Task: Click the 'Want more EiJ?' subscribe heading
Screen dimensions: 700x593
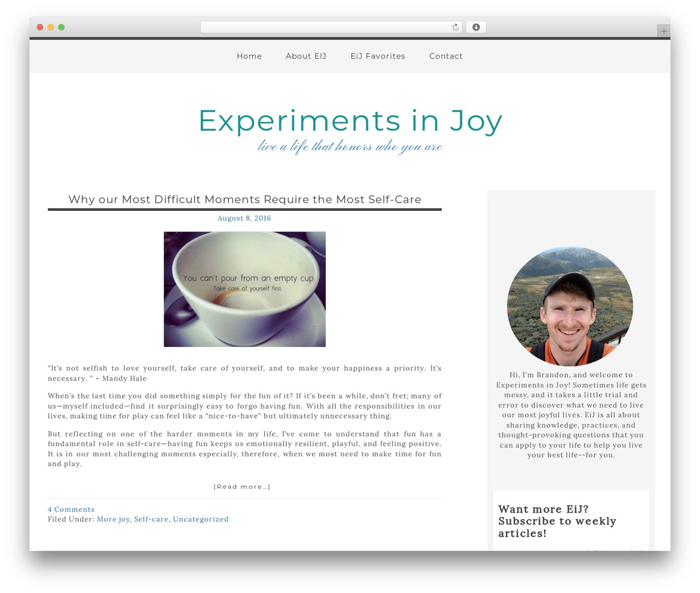Action: click(557, 521)
